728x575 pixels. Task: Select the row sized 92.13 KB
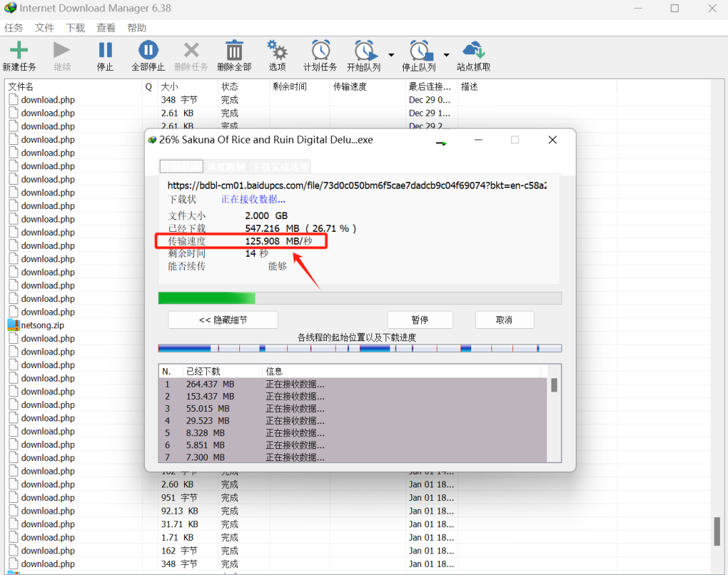357,511
